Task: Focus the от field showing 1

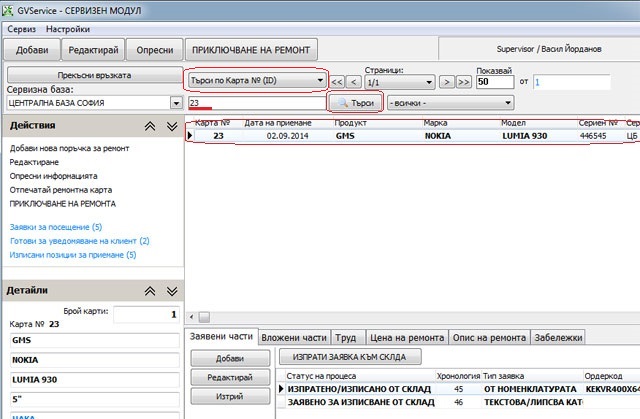Action: [572, 82]
